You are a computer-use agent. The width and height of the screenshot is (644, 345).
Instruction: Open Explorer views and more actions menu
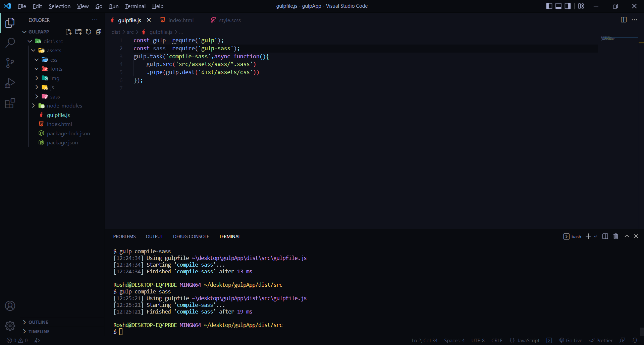coord(95,20)
